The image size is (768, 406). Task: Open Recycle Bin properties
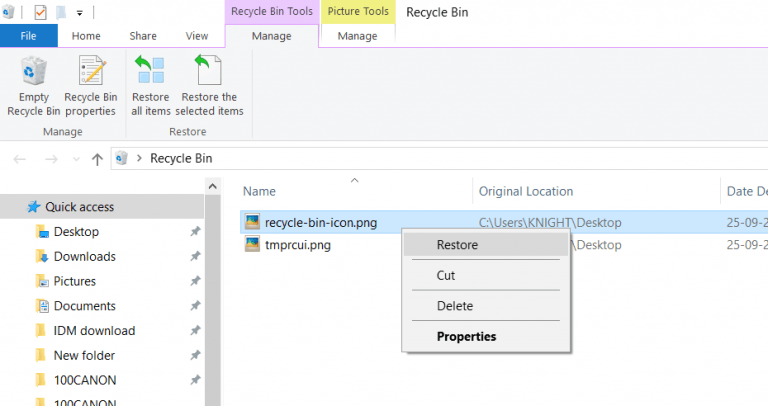(91, 86)
